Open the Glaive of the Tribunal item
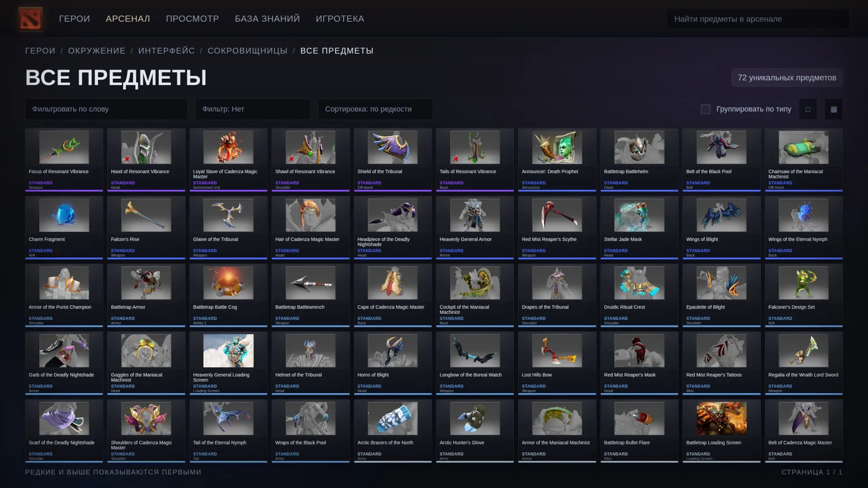Viewport: 868px width, 488px height. [x=228, y=228]
